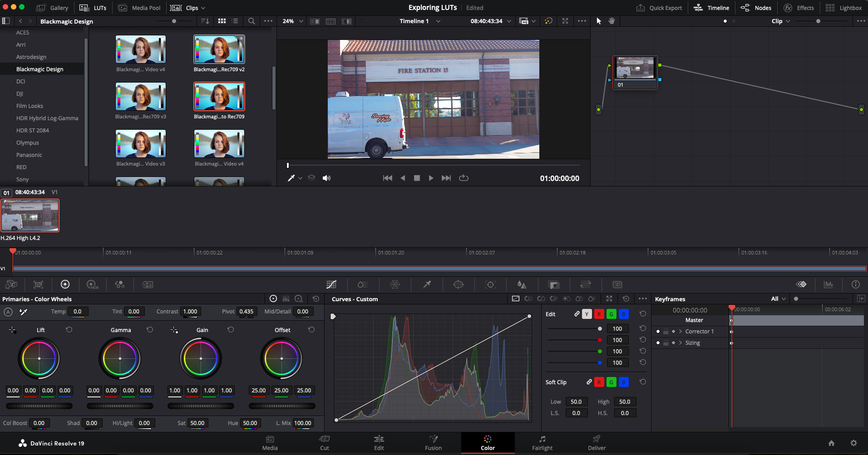
Task: Open the Tracker palette
Action: tap(490, 284)
